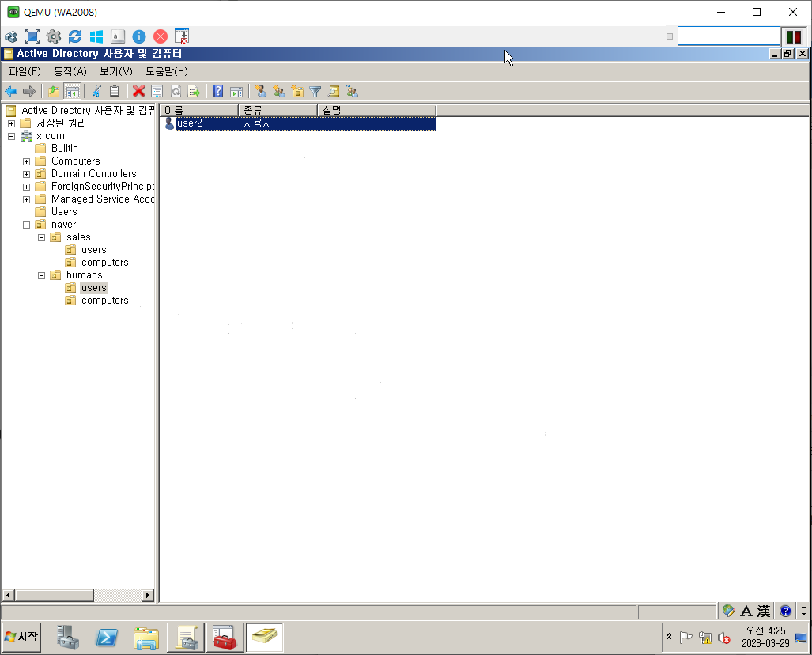
Task: Toggle the console tree show/hide icon
Action: (73, 92)
